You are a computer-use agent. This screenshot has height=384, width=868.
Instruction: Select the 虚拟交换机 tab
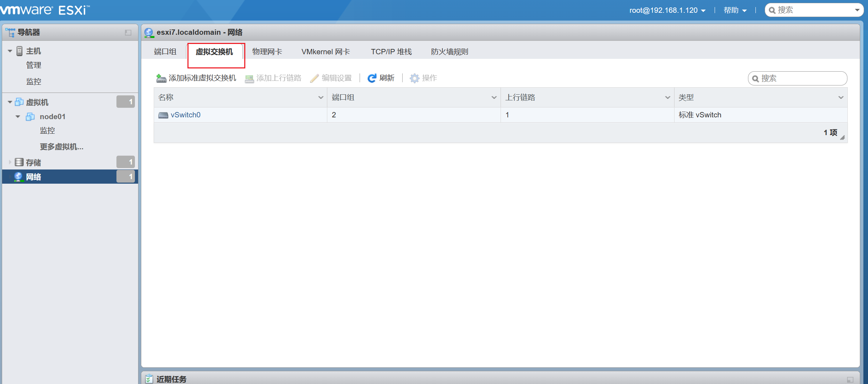tap(214, 52)
